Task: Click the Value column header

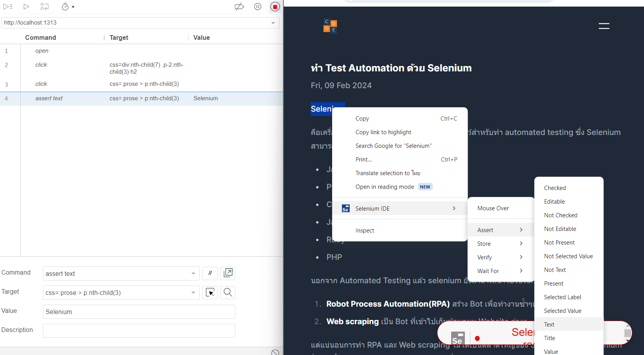Action: [201, 37]
